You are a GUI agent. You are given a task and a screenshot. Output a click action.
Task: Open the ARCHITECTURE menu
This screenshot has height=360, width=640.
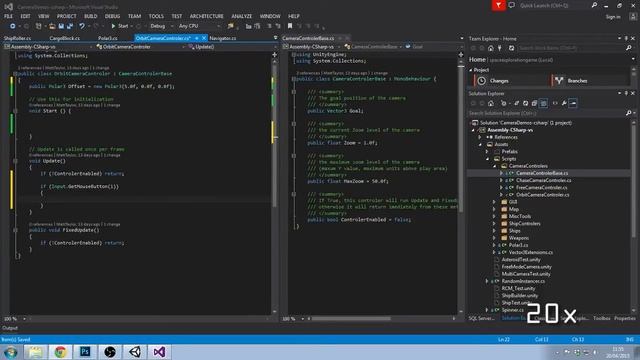tap(207, 16)
